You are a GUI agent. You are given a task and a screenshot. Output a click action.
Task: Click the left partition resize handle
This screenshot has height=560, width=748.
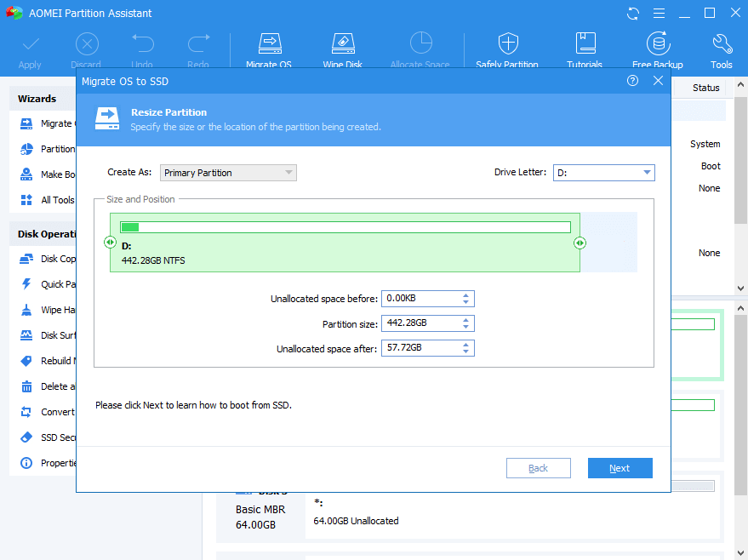pos(110,243)
